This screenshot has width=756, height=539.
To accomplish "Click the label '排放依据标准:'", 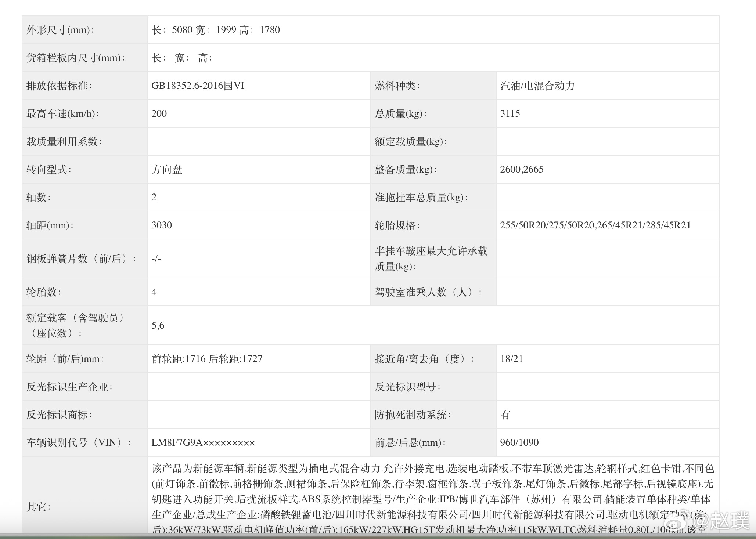I will (59, 86).
